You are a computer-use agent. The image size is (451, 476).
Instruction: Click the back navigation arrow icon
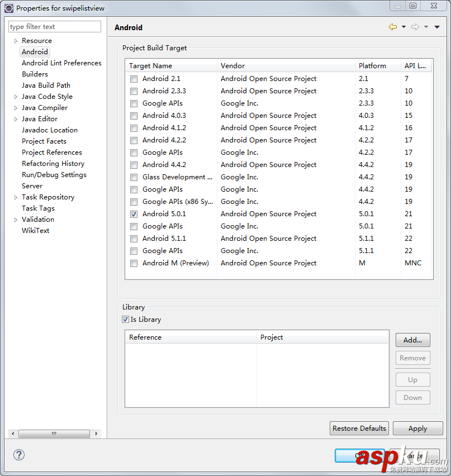392,27
